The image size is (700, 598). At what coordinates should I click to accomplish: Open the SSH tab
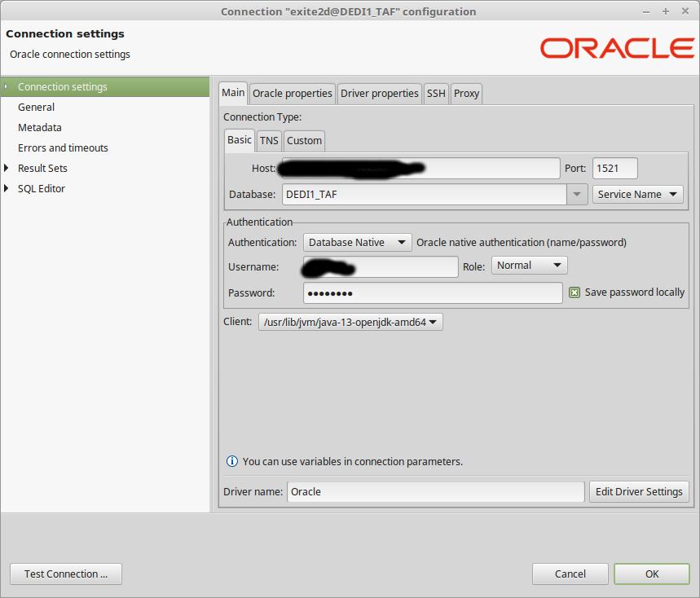click(435, 93)
